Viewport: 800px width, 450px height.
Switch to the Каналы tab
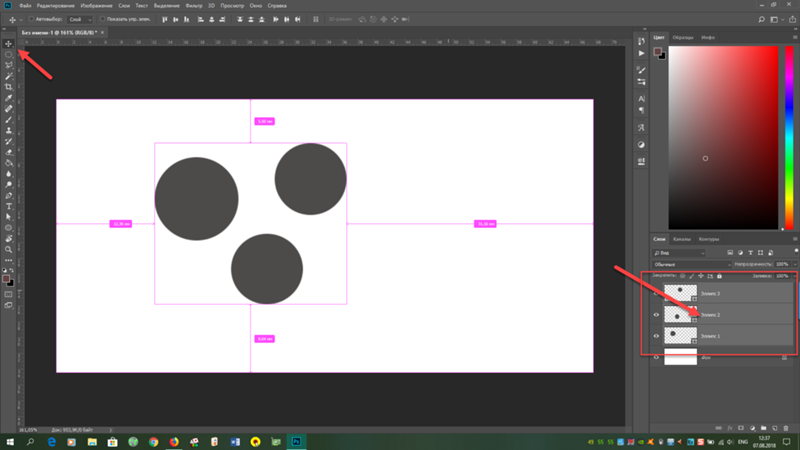[681, 239]
